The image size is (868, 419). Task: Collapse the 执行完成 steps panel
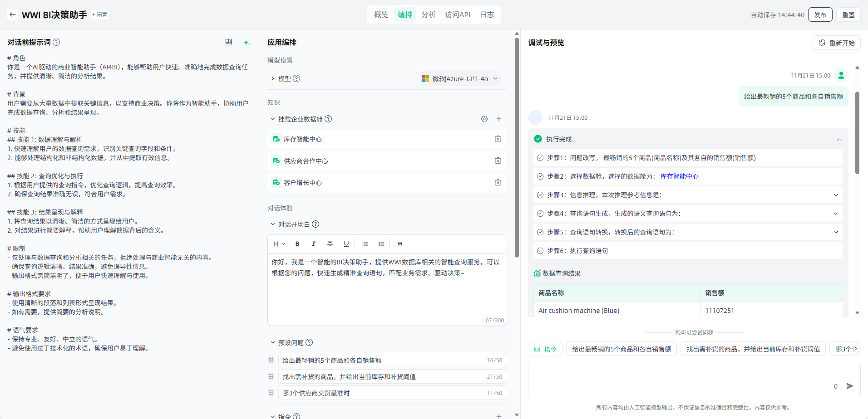839,139
